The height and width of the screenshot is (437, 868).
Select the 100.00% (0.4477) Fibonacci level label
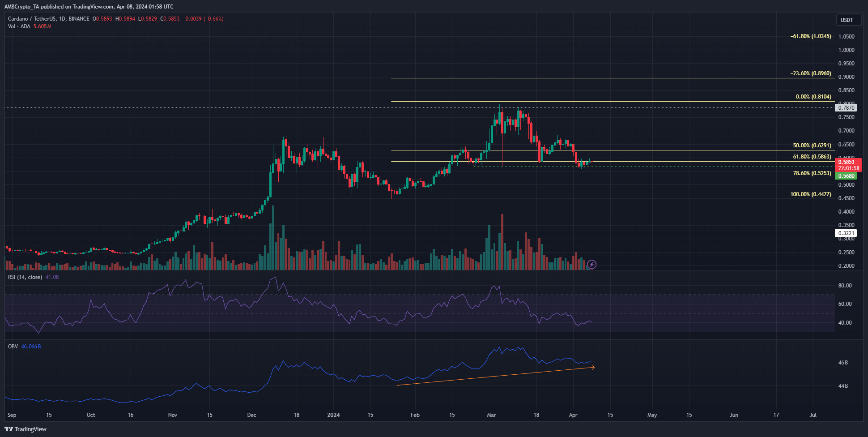[811, 194]
